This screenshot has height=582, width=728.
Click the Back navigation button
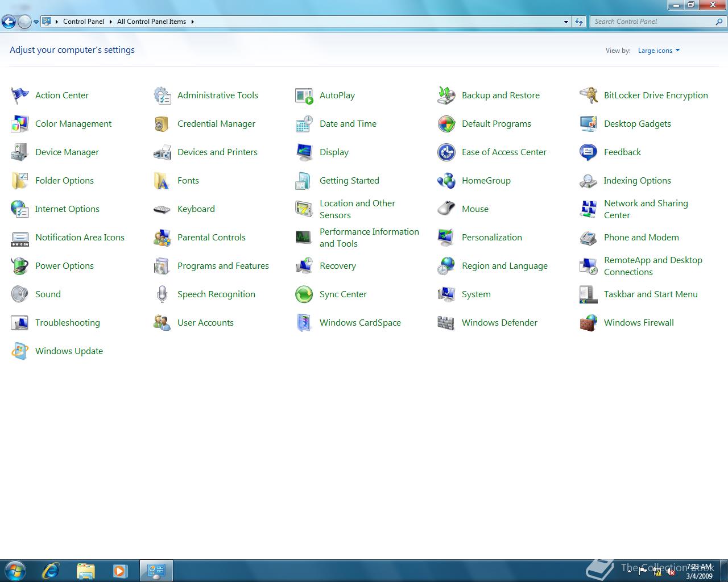(x=9, y=22)
